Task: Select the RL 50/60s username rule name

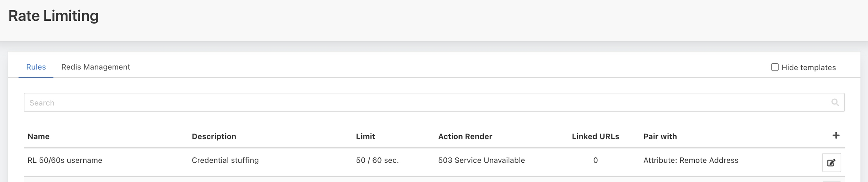Action: [x=65, y=161]
